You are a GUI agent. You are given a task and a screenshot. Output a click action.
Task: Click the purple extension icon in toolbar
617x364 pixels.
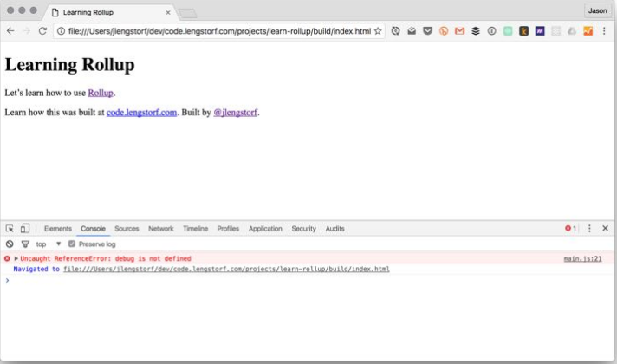[540, 31]
